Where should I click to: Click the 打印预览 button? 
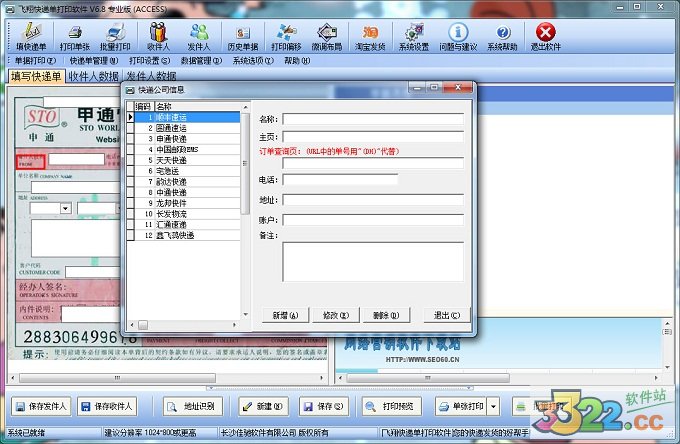pyautogui.click(x=392, y=406)
